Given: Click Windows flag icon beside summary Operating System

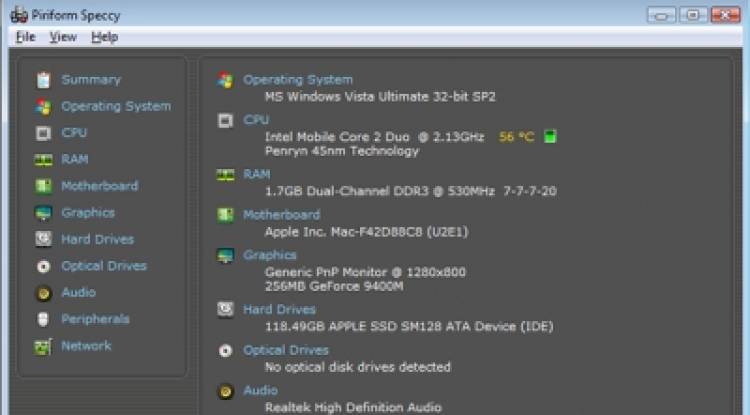Looking at the screenshot, I should tap(225, 80).
